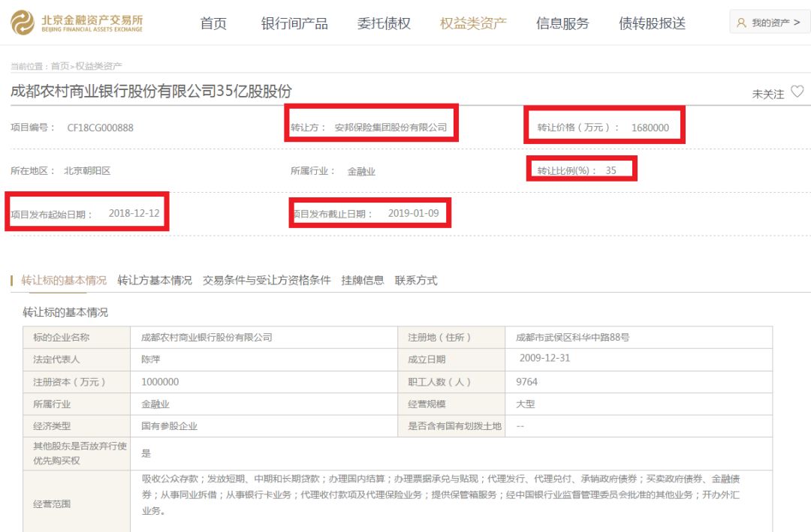Click the page title 成都农村商业银行股份有限公司35亿股股份
Screen dimensions: 811x532
pos(151,91)
